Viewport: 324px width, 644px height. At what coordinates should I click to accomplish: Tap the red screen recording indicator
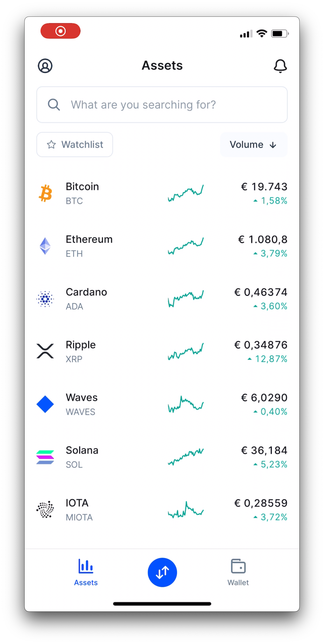(x=60, y=31)
